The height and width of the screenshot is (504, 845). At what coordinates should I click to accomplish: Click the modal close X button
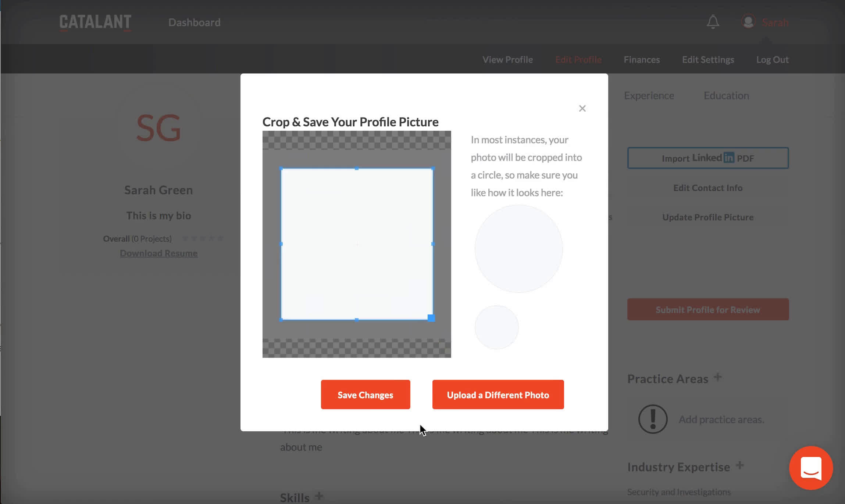click(x=582, y=108)
